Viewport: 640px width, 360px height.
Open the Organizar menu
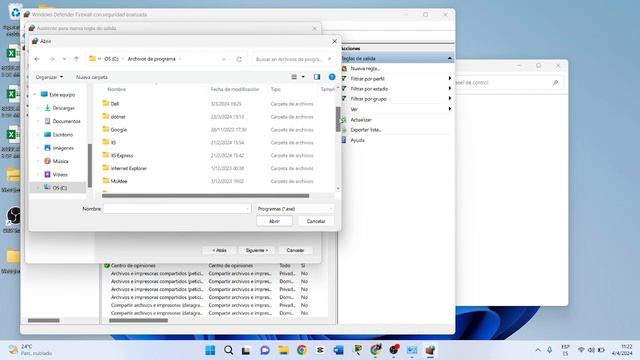(x=49, y=77)
